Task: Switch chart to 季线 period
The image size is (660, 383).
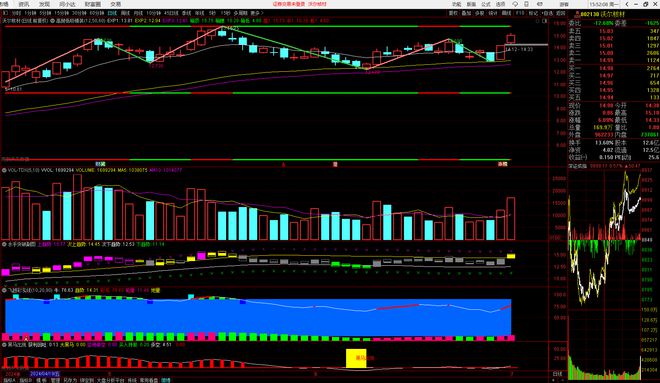Action: [x=186, y=13]
